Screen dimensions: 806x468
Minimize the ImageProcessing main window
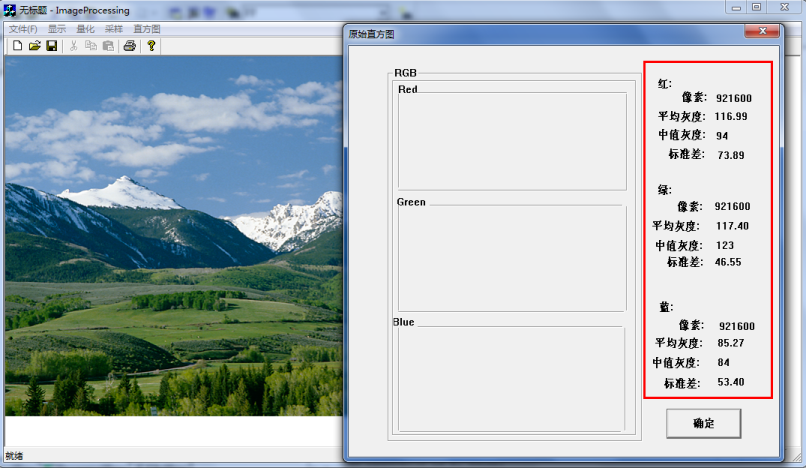coord(737,7)
